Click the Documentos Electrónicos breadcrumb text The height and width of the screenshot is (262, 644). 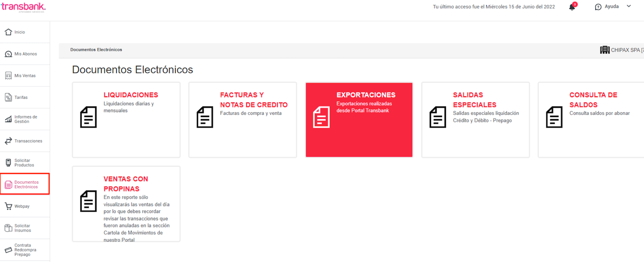[96, 50]
